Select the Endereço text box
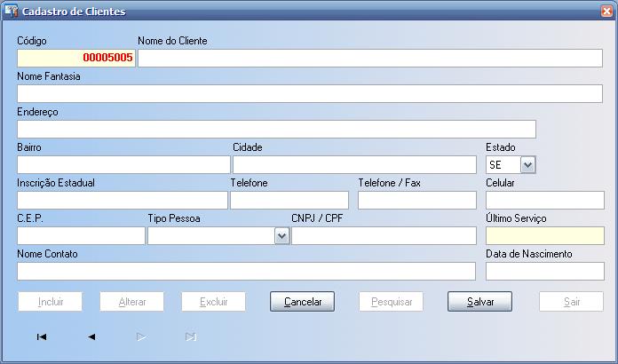Viewport: 618px width, 364px height. coord(276,130)
